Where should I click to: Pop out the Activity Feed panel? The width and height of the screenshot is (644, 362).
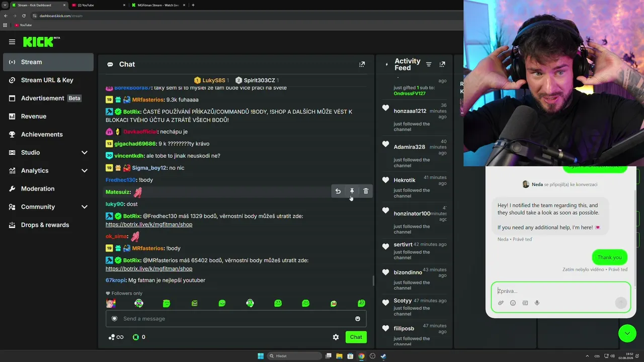pyautogui.click(x=442, y=64)
